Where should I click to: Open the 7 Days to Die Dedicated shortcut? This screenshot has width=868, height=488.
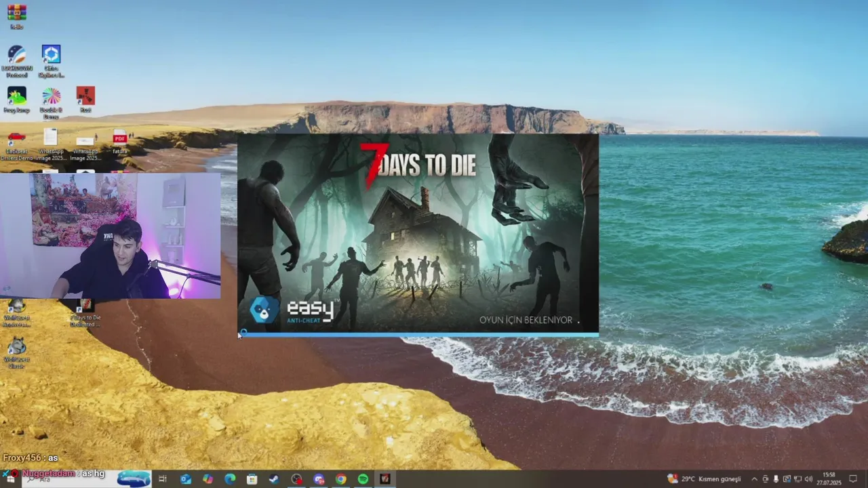click(x=86, y=313)
